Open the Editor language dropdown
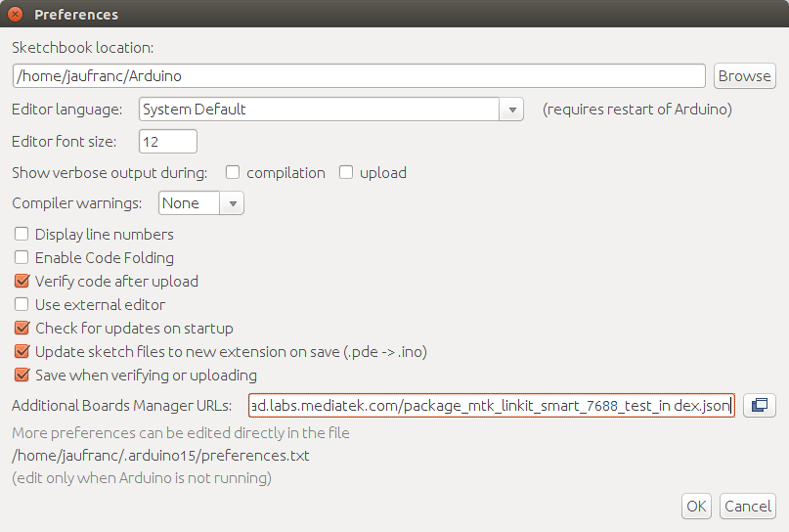This screenshot has width=789, height=532. [x=331, y=110]
